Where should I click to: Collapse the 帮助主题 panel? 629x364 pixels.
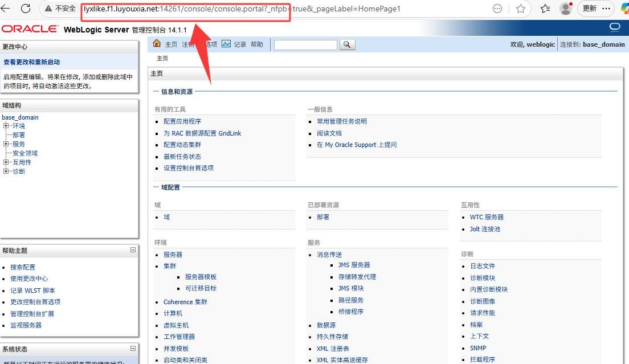(x=133, y=250)
